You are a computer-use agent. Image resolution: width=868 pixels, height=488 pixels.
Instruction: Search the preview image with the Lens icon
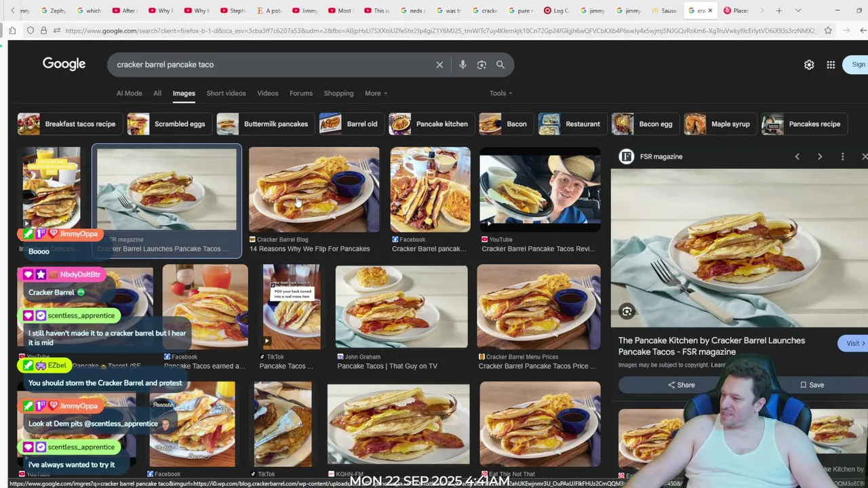[627, 312]
